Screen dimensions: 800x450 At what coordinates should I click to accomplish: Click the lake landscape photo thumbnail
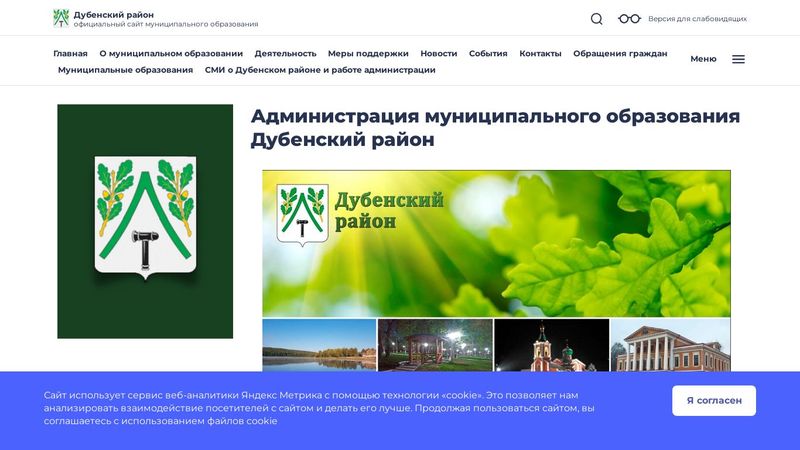319,345
